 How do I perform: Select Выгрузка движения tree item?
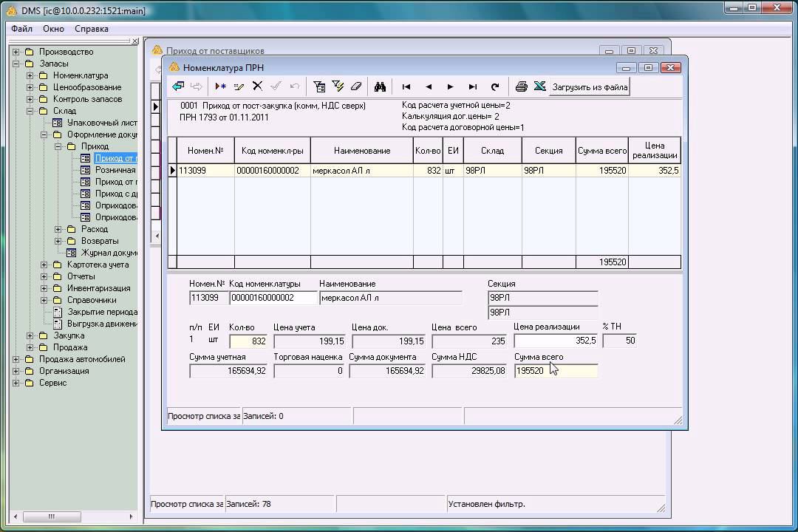[102, 324]
